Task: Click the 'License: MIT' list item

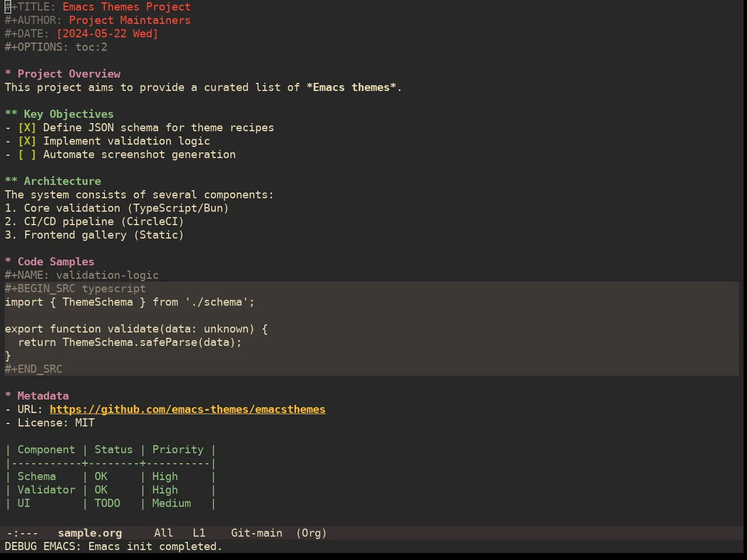Action: pos(50,423)
